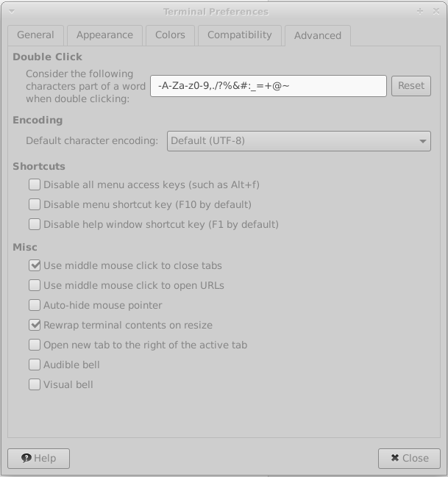Select the Compatibility tab

point(239,35)
